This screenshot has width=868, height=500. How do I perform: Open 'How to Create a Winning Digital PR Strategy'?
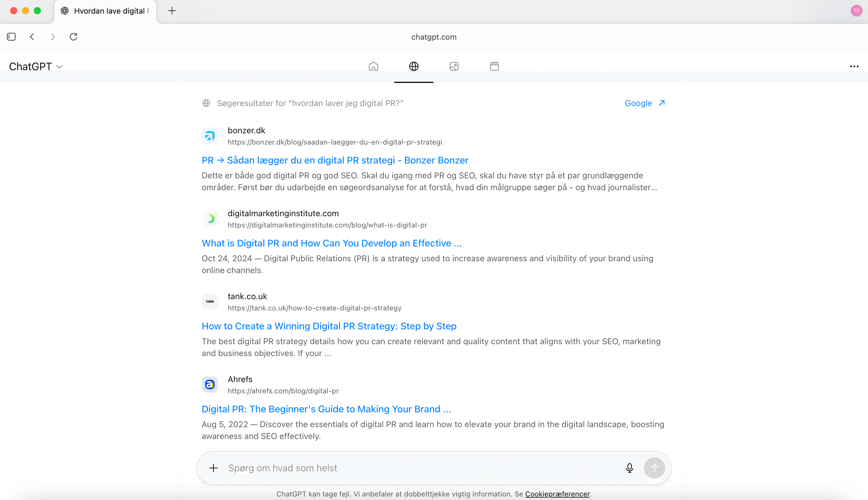pos(329,326)
